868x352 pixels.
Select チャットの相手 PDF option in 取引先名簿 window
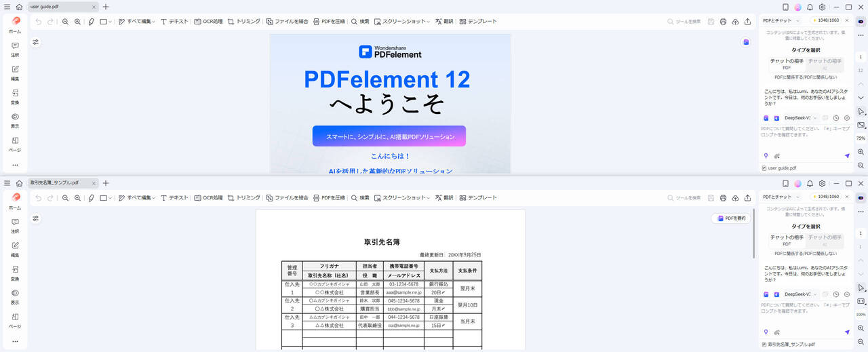coord(787,240)
